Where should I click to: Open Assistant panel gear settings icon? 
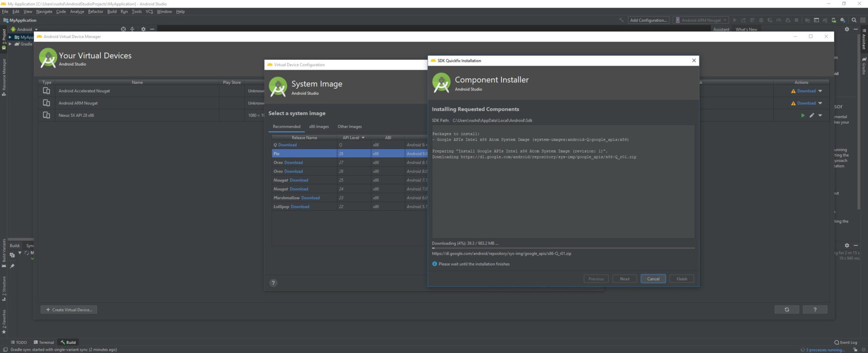click(x=847, y=29)
